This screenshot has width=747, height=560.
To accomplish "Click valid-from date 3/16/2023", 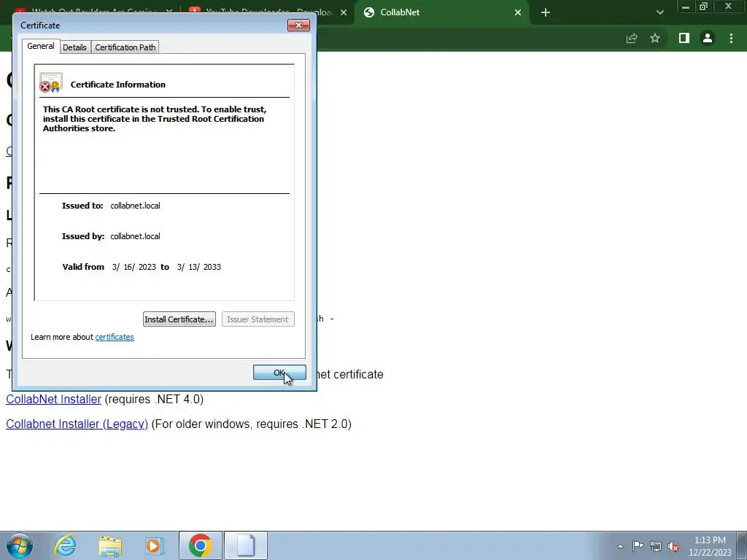I will pos(134,267).
